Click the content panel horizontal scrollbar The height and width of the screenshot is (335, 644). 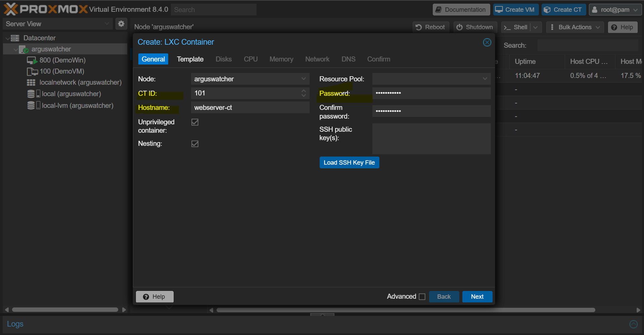click(406, 310)
